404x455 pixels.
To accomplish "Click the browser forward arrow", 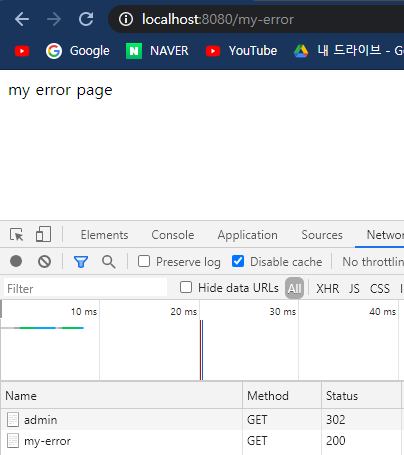I will tap(54, 19).
